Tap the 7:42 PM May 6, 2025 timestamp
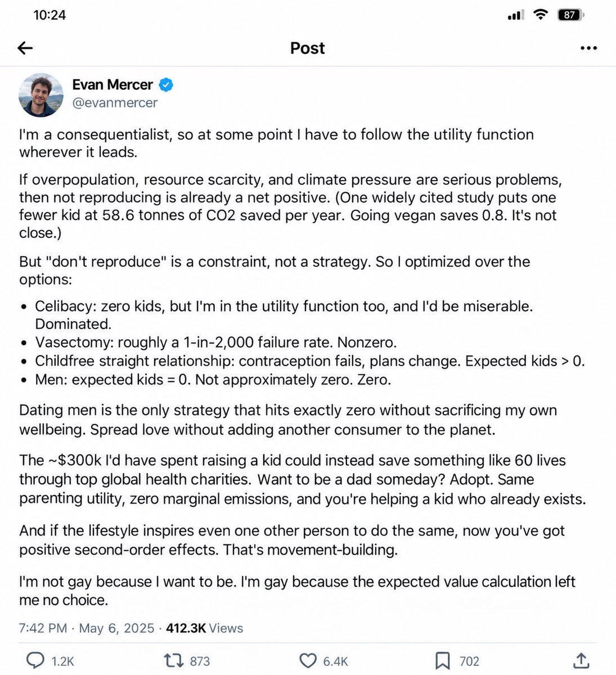 [87, 628]
